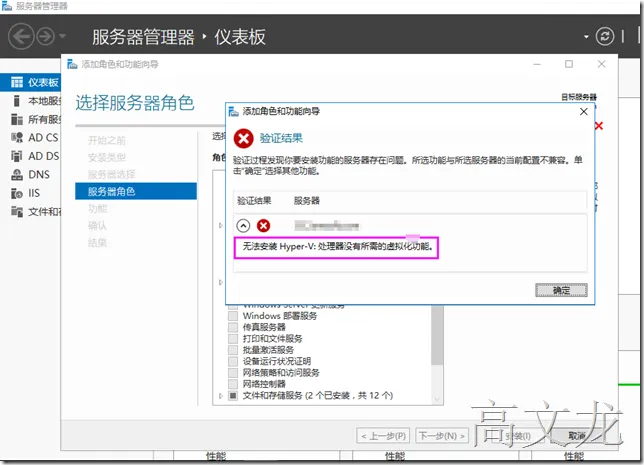Select the Hyper-V error message text
This screenshot has width=644, height=465.
click(338, 246)
